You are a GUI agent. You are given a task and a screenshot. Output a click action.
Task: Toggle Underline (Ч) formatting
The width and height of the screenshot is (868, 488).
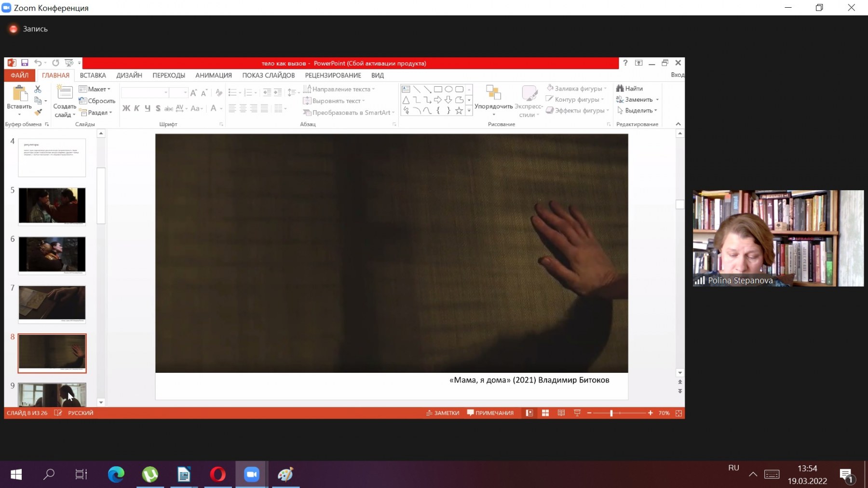point(148,108)
